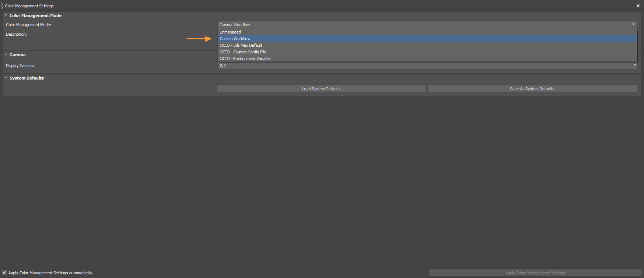644x278 pixels.
Task: Click inside the Display Gamma value field
Action: click(x=425, y=66)
